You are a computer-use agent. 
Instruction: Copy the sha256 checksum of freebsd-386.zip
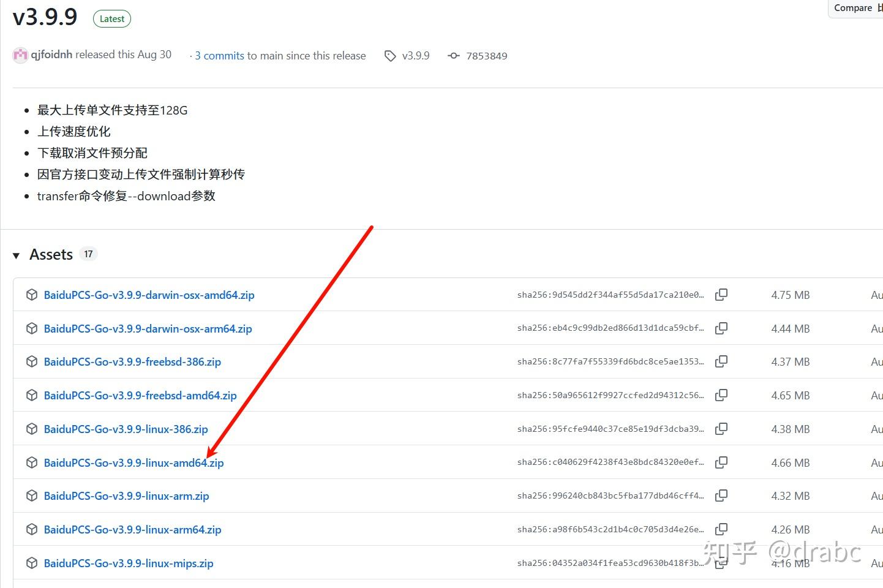point(721,361)
